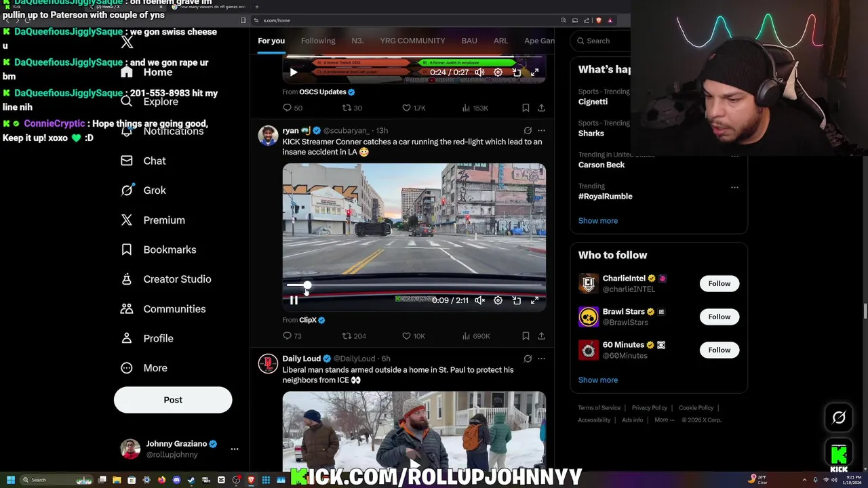The height and width of the screenshot is (488, 868).
Task: Open the X logo home icon
Action: 127,43
